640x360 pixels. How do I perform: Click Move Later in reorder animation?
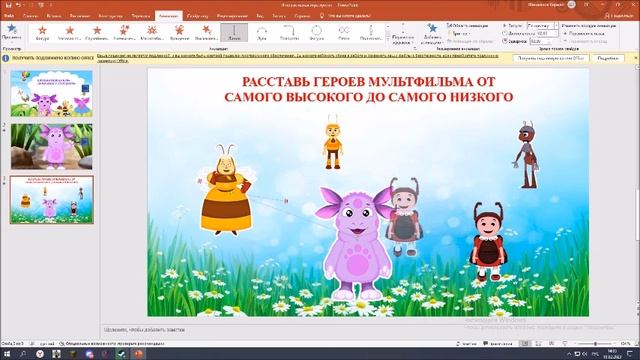tap(585, 41)
